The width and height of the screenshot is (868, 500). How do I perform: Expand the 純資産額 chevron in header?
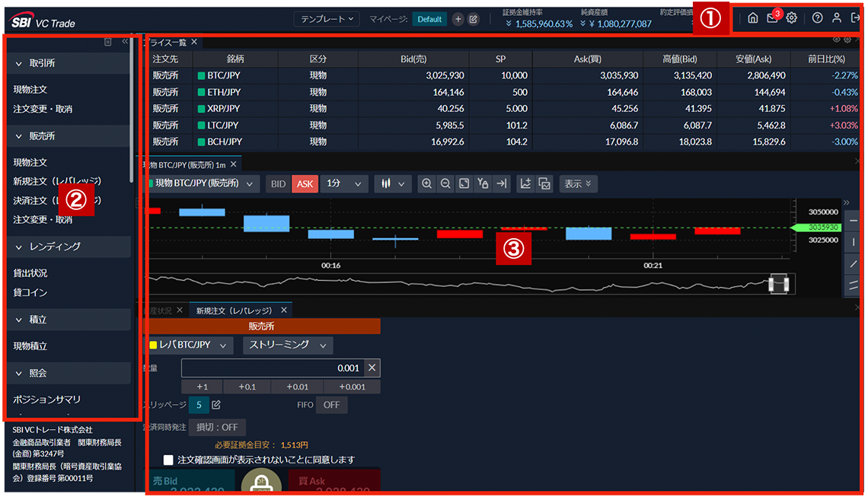click(x=583, y=24)
